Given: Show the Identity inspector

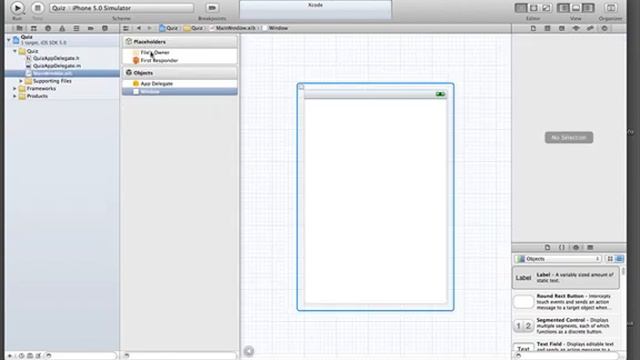Looking at the screenshot, I should (x=562, y=28).
